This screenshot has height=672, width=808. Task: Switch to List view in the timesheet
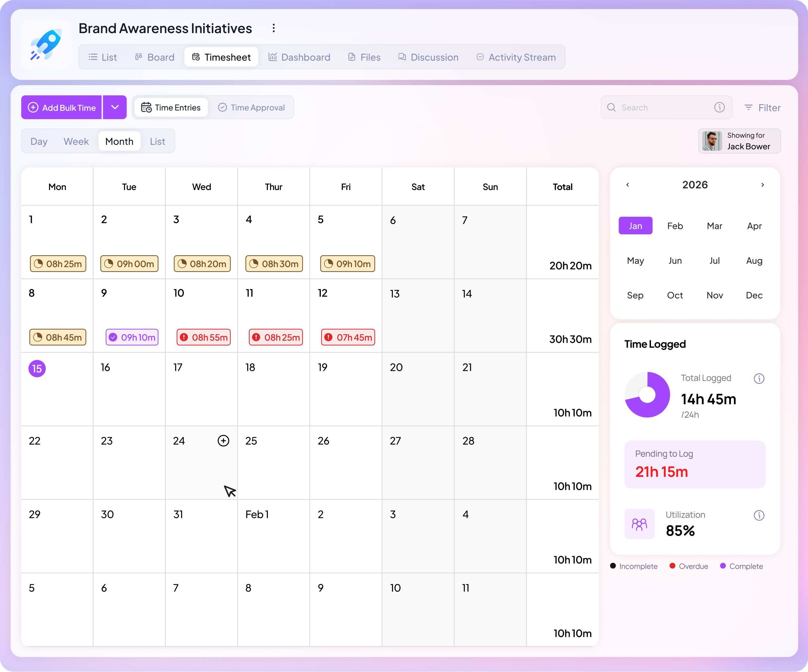(158, 142)
